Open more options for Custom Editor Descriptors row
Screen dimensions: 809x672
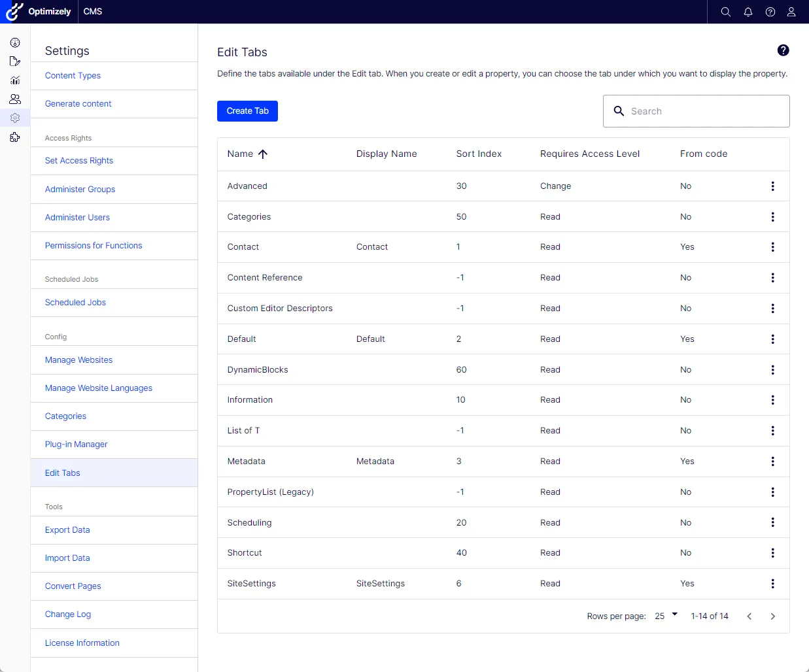(773, 309)
